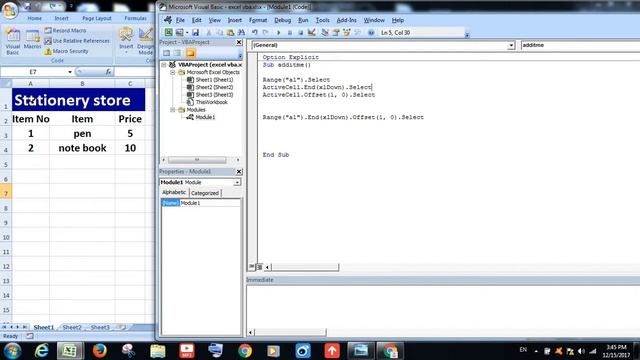The image size is (640, 360).
Task: Open Project Explorer toolbar icon
Action: [325, 32]
